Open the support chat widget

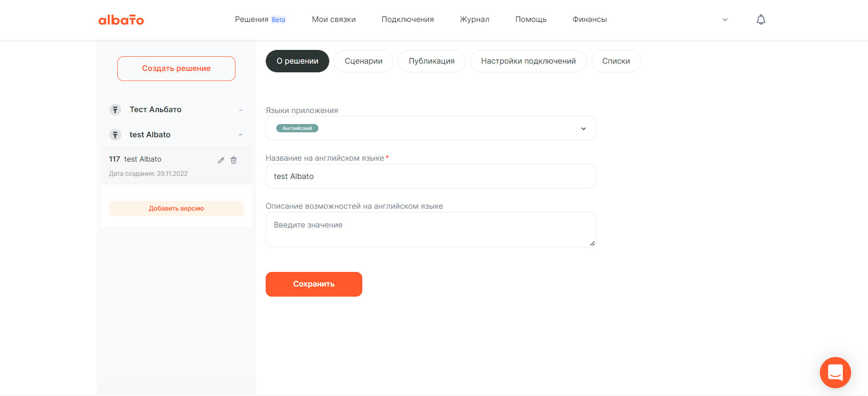click(835, 372)
